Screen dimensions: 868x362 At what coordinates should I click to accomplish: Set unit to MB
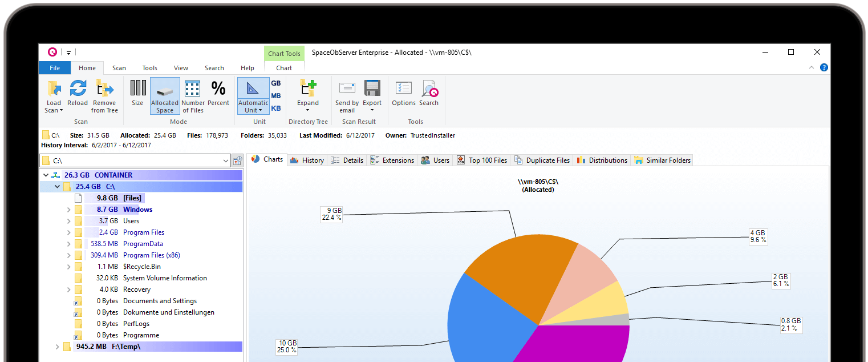[276, 96]
